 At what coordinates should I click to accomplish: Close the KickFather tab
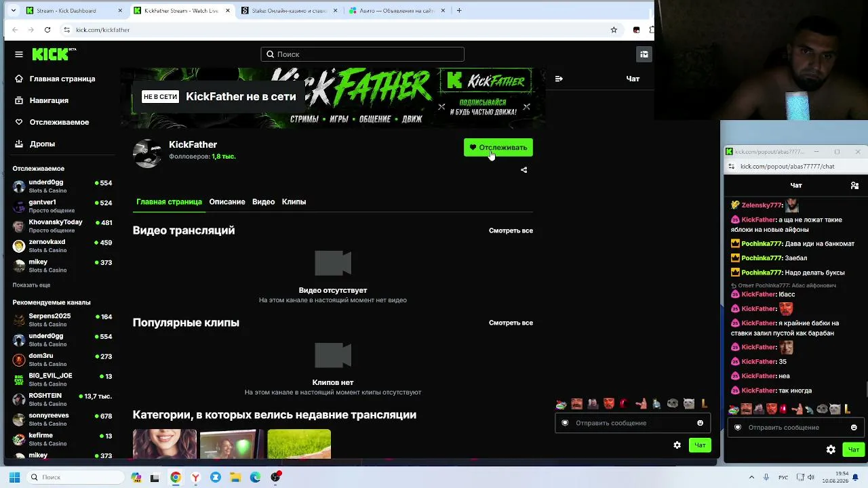pos(228,11)
